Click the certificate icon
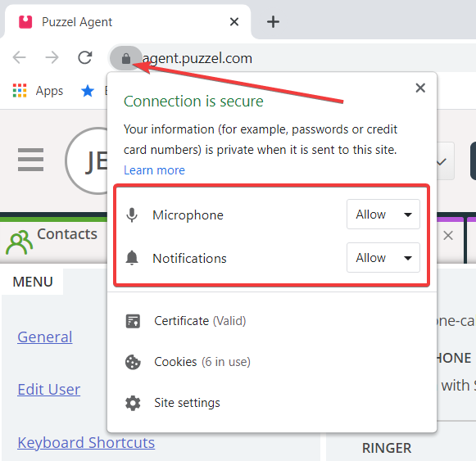Image resolution: width=476 pixels, height=461 pixels. [133, 321]
